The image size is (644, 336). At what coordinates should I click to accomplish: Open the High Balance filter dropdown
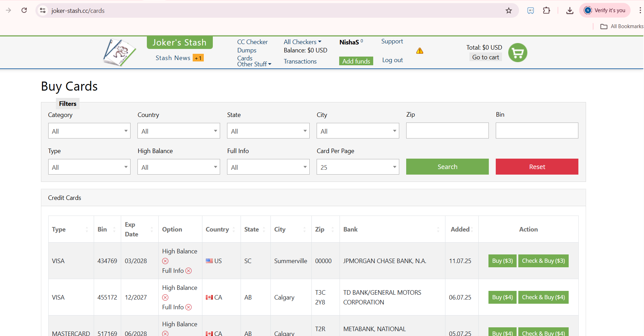coord(179,167)
